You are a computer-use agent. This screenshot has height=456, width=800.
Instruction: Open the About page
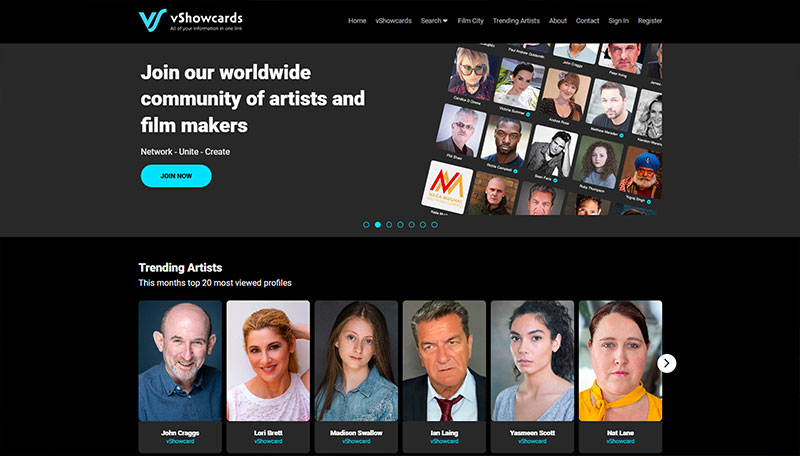(x=558, y=21)
